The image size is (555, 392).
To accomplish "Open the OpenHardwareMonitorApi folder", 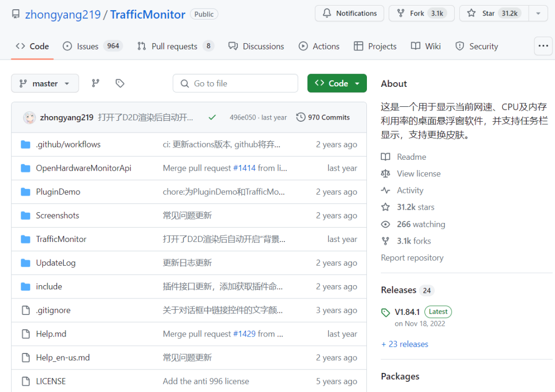I will 84,168.
